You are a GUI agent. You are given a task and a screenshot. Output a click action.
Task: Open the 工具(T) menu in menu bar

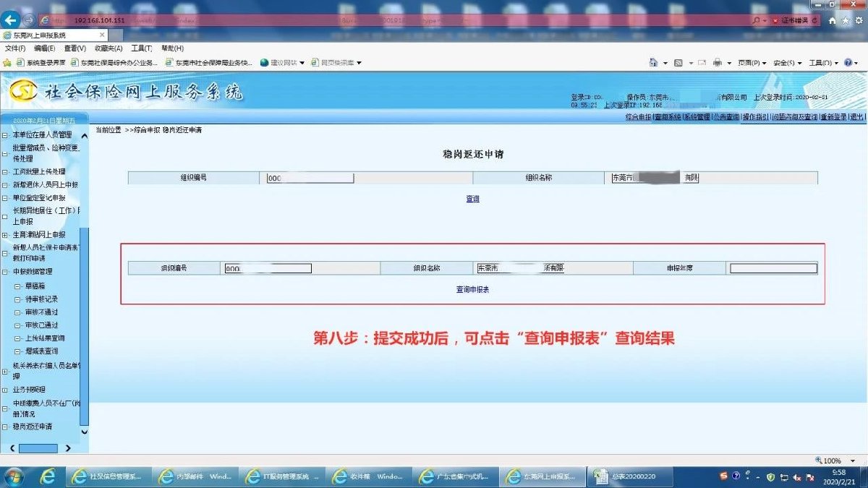(141, 48)
